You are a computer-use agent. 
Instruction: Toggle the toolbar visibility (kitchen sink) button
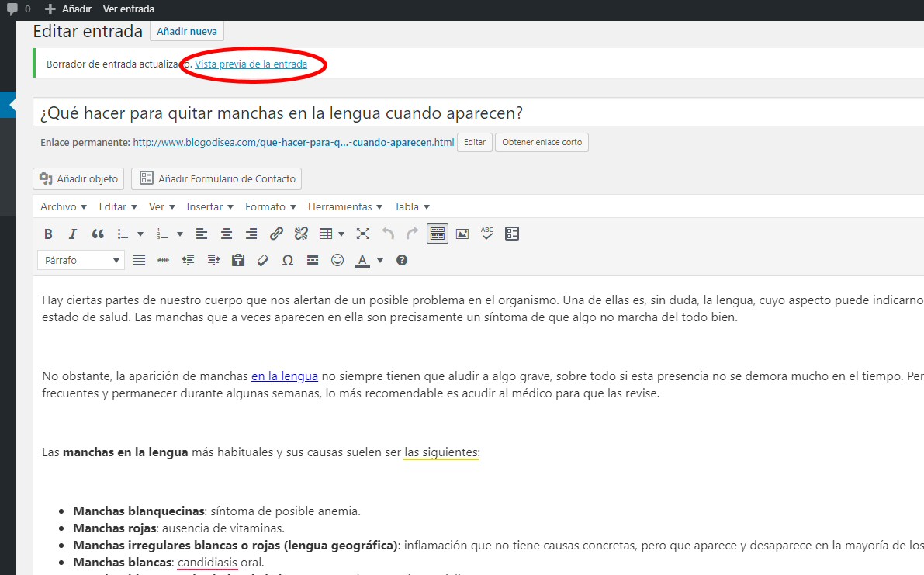click(438, 234)
